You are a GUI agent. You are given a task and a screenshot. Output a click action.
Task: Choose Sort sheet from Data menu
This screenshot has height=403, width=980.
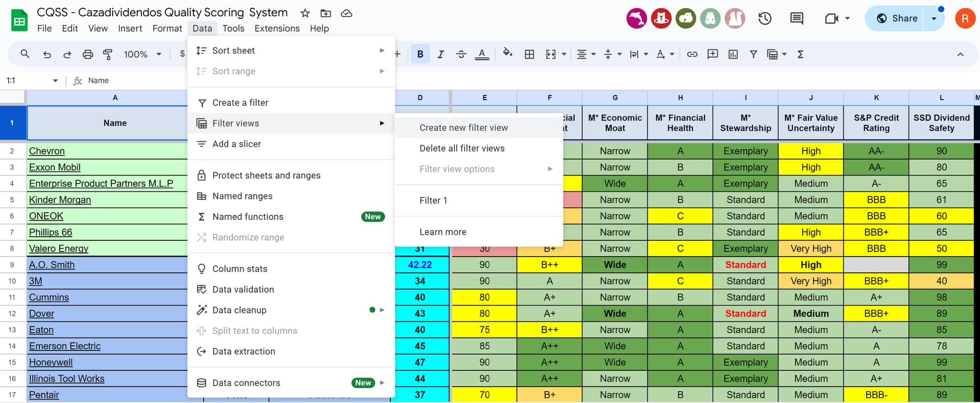[x=291, y=51]
